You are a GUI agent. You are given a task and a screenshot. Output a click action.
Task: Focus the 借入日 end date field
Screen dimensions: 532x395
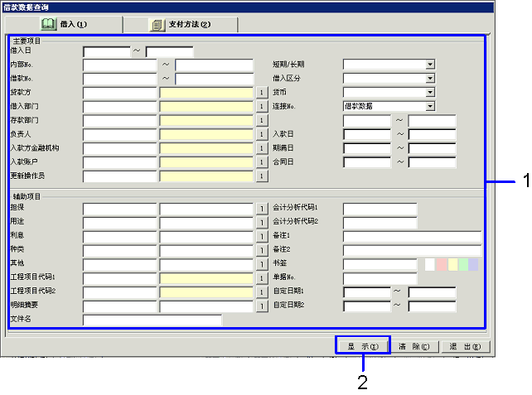pyautogui.click(x=169, y=52)
